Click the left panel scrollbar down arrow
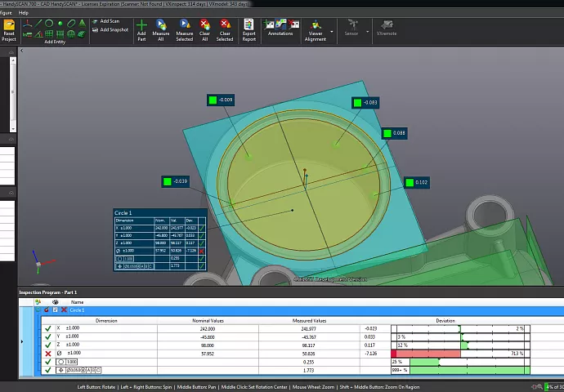 coord(13,129)
